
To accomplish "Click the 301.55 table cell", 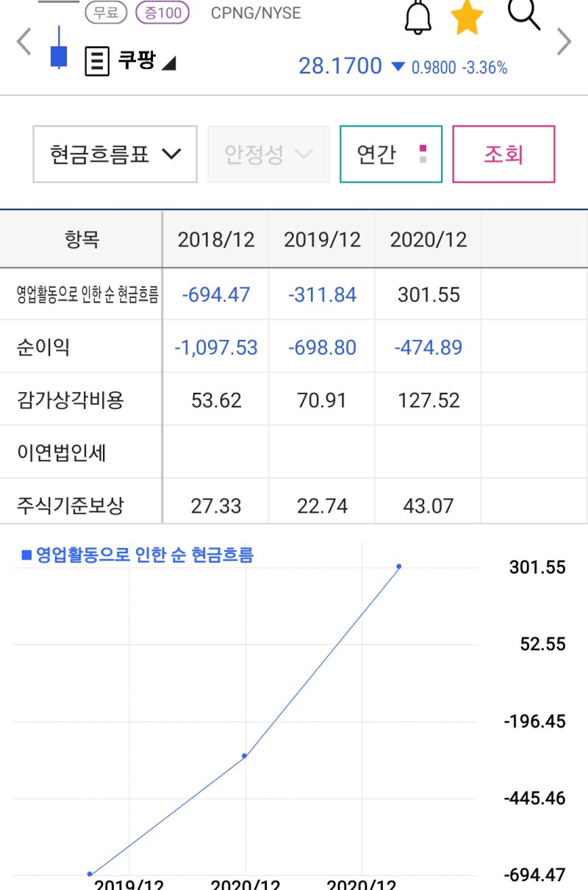I will click(429, 295).
